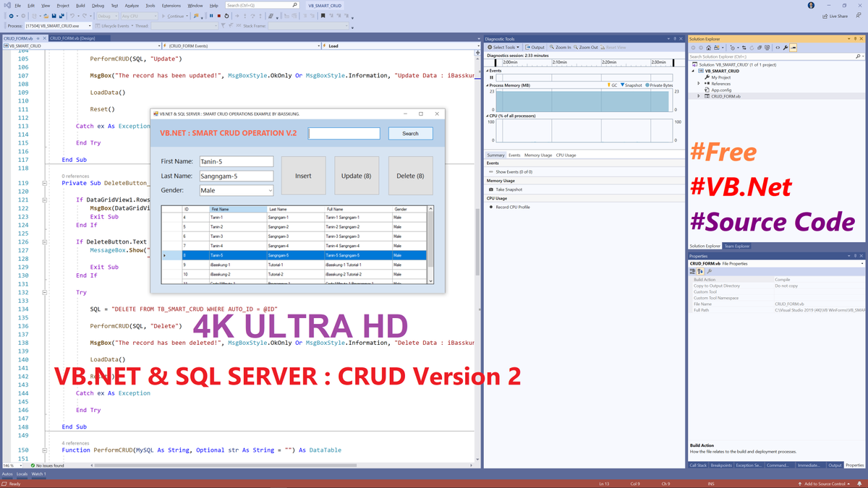Open the Locals tab at bottom left
868x488 pixels.
click(22, 474)
